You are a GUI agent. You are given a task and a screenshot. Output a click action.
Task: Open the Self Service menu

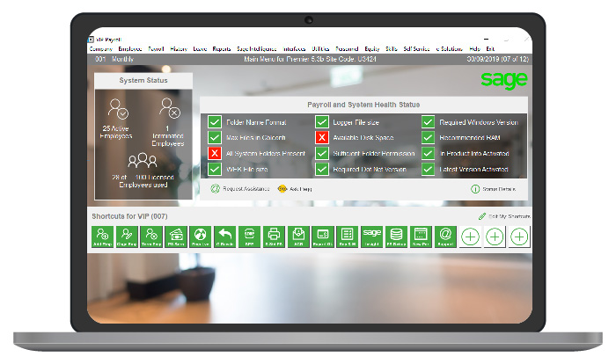pyautogui.click(x=416, y=49)
